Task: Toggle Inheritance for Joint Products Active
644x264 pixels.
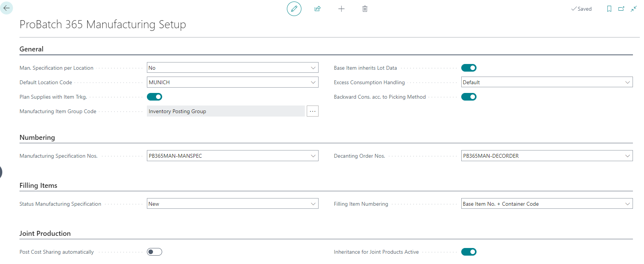Action: [x=469, y=252]
